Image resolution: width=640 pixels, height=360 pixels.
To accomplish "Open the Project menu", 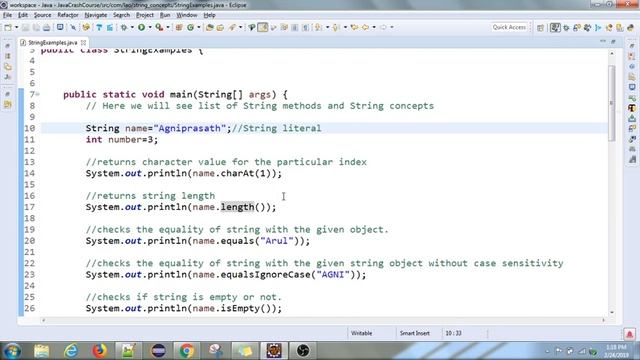I will click(x=145, y=15).
